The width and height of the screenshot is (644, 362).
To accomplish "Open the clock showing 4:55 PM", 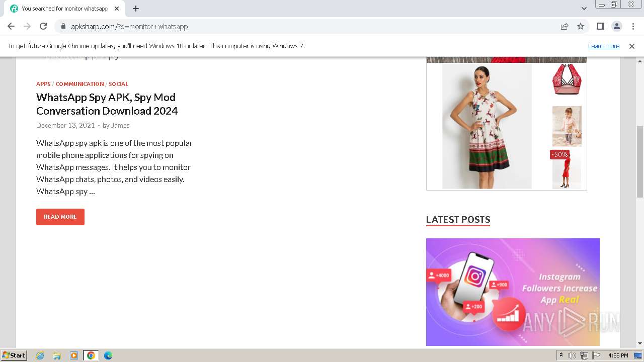I will click(x=618, y=355).
